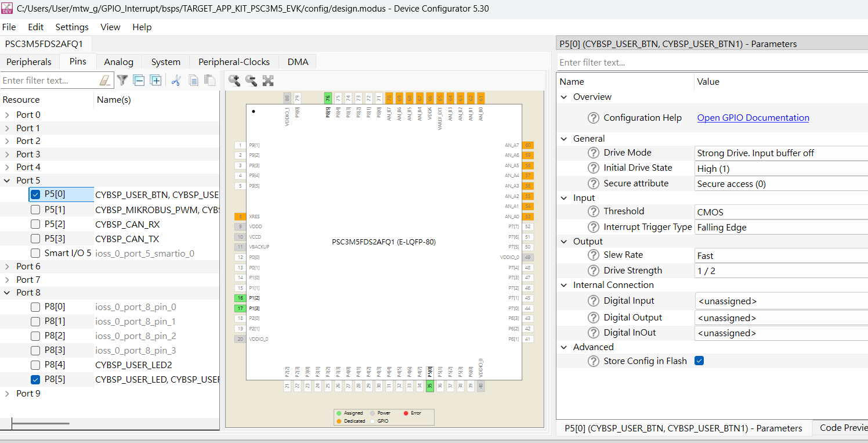Click the parameters filter text field
The width and height of the screenshot is (868, 443).
tap(711, 63)
